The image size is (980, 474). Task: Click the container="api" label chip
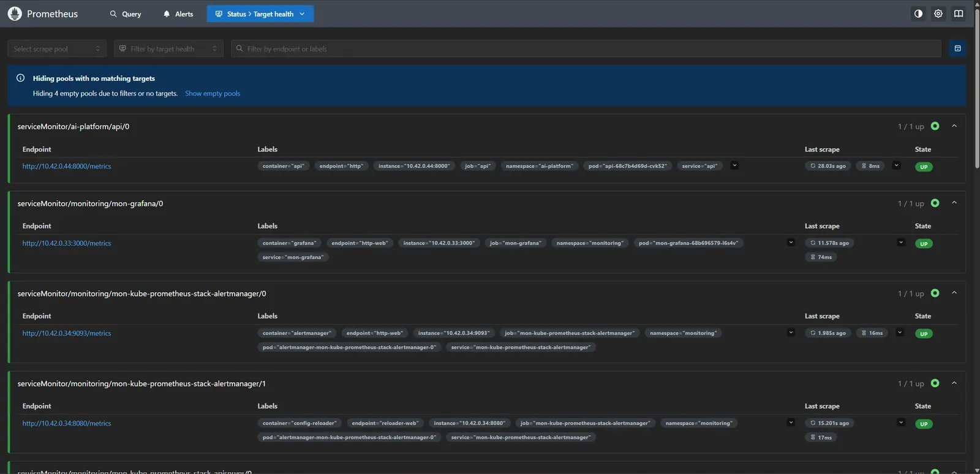coord(284,166)
